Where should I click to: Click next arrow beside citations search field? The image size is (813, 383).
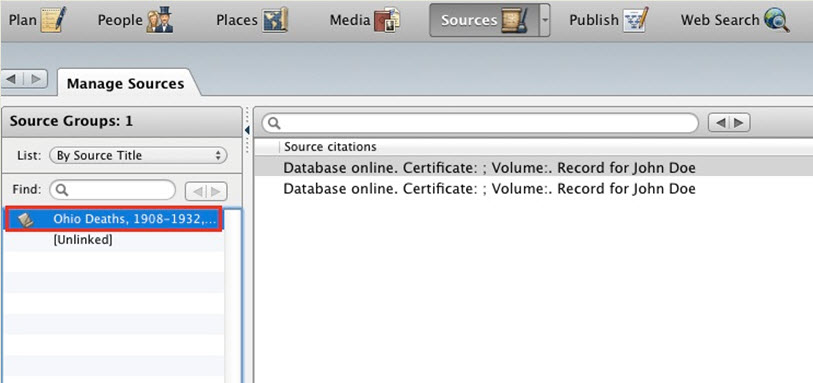(x=739, y=123)
